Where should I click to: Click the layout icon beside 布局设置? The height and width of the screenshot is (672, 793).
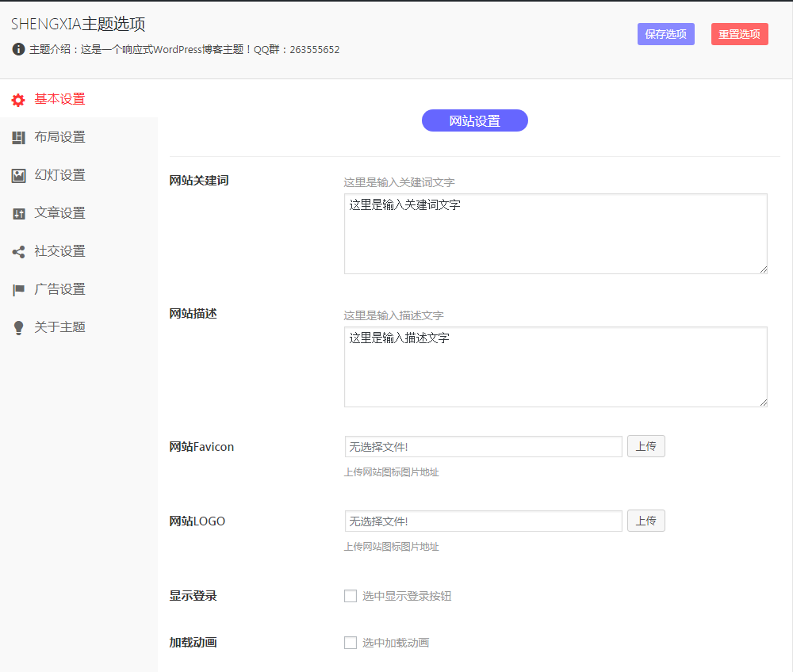18,137
